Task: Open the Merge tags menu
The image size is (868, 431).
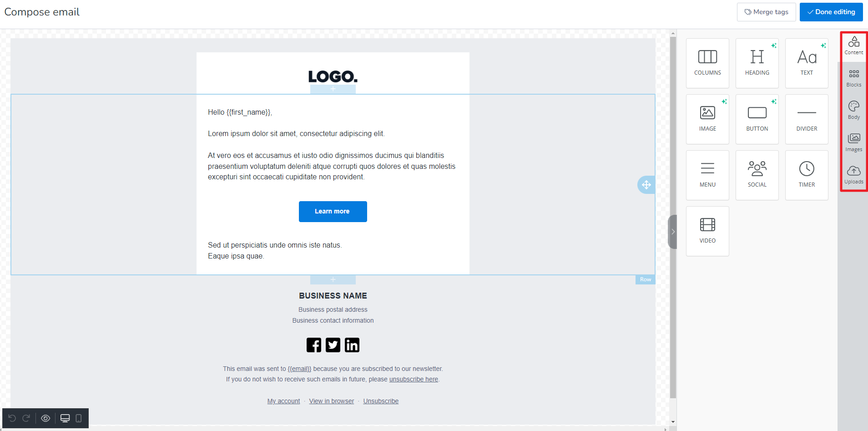Action: (766, 12)
